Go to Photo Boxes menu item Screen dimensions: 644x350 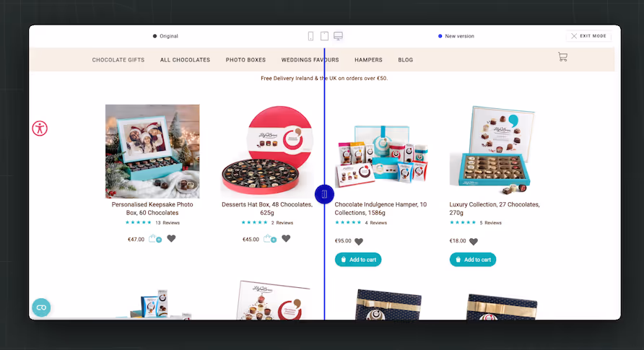coord(245,60)
